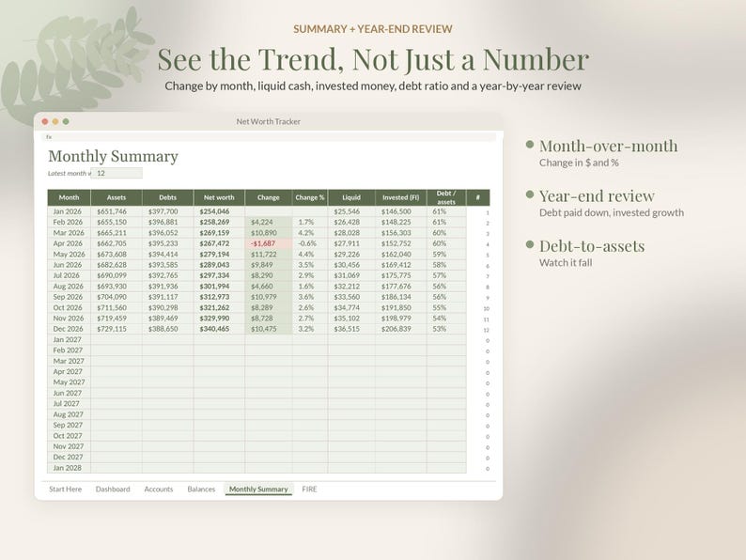The width and height of the screenshot is (746, 560).
Task: Select the Debt / assets column header
Action: tap(446, 197)
